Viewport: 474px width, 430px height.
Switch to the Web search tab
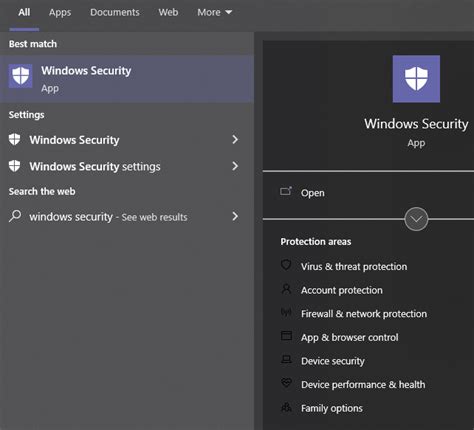coord(168,12)
